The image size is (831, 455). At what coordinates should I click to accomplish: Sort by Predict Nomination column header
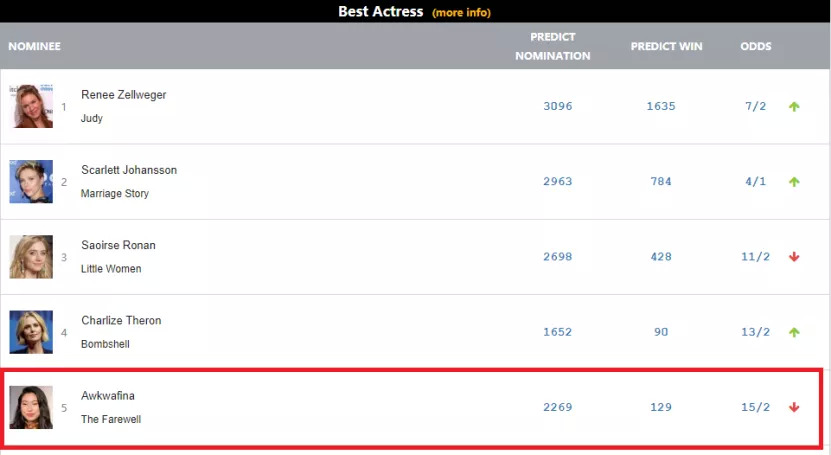pos(552,46)
